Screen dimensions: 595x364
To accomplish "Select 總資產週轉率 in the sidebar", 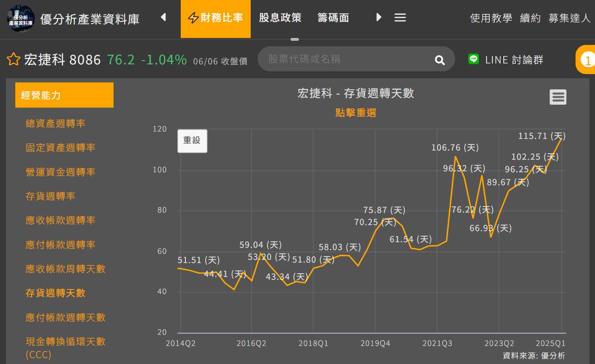I will 56,123.
